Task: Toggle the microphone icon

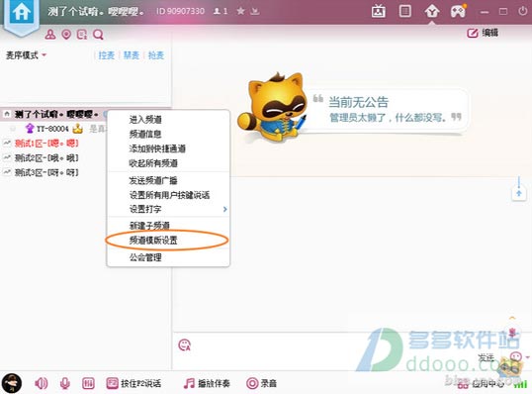Action: [x=65, y=383]
